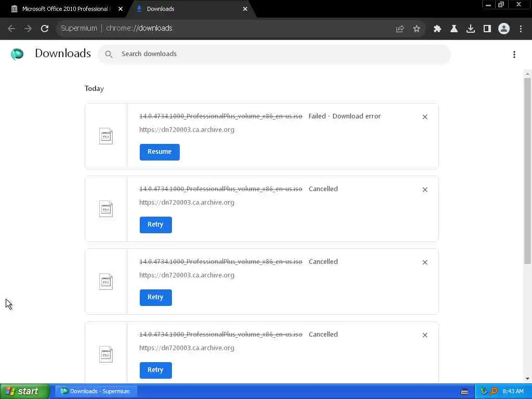532x399 pixels.
Task: Remove the third cancelled download entry
Action: (425, 335)
